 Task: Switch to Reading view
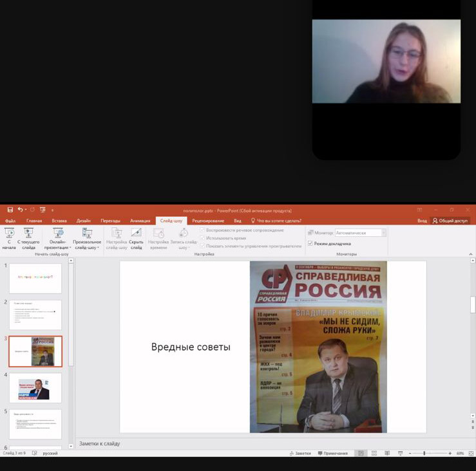(x=387, y=453)
